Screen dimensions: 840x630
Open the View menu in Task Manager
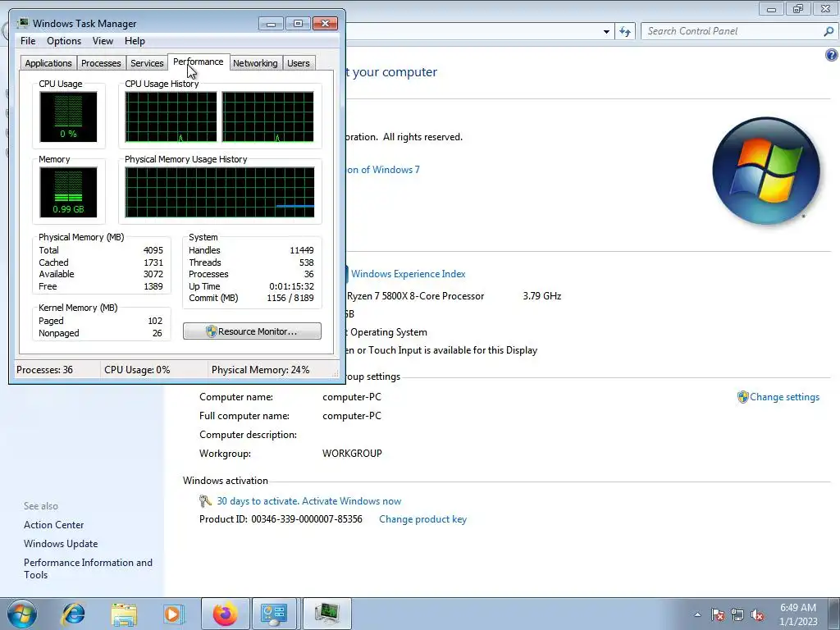click(x=103, y=41)
